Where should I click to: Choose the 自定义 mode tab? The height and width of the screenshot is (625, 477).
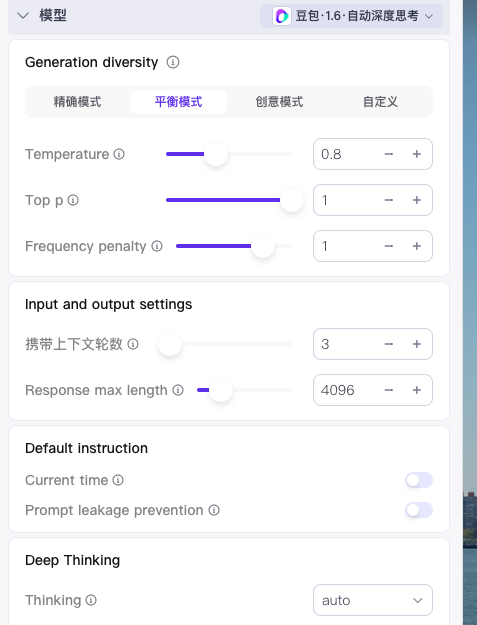click(380, 102)
